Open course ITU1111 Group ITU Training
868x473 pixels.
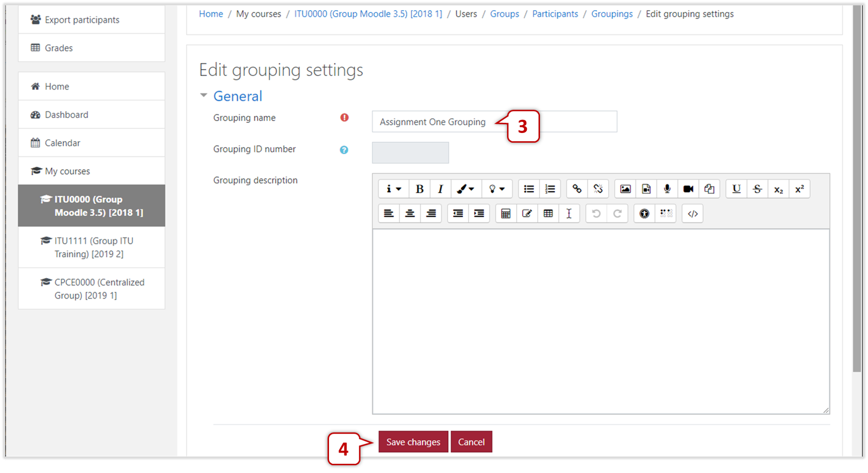pyautogui.click(x=92, y=247)
